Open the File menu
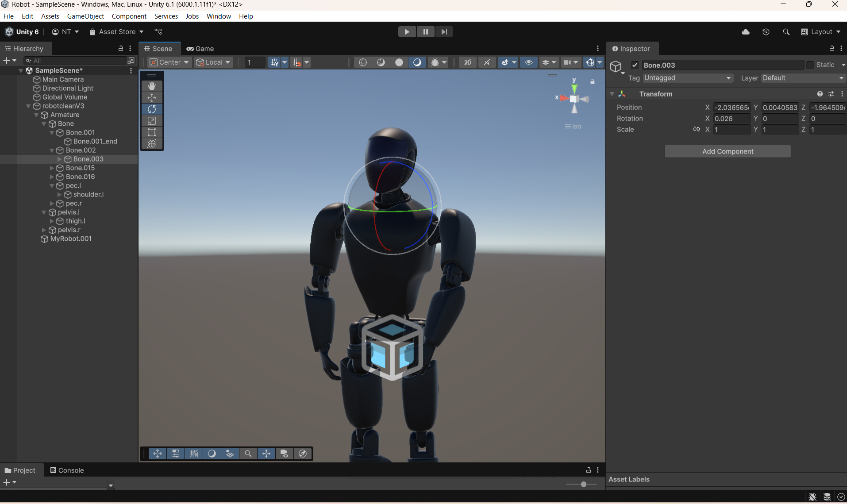 [8, 16]
